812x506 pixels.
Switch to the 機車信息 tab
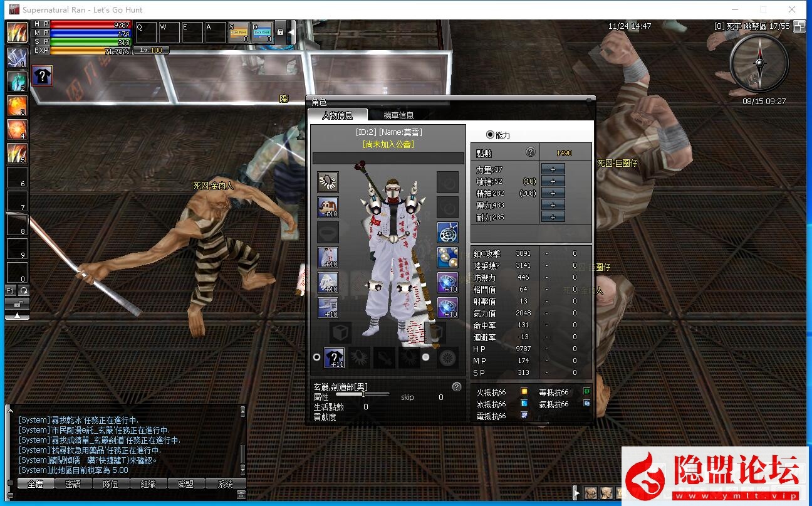[398, 115]
